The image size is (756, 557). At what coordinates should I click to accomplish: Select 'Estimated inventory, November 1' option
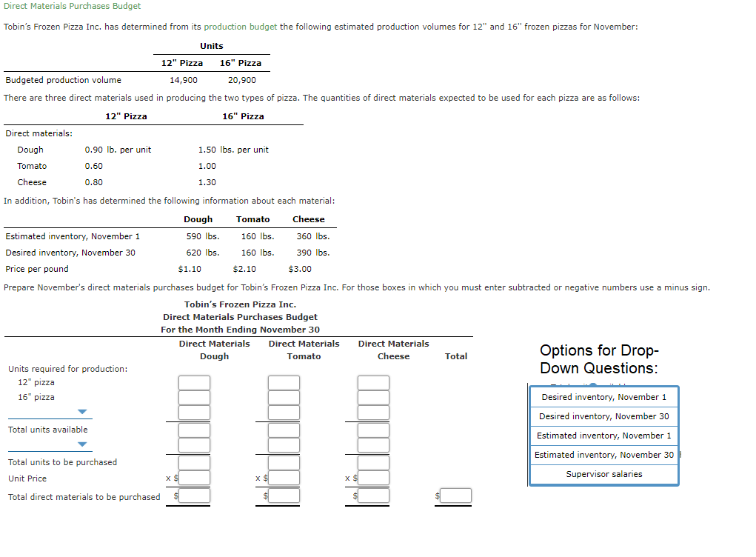click(604, 436)
